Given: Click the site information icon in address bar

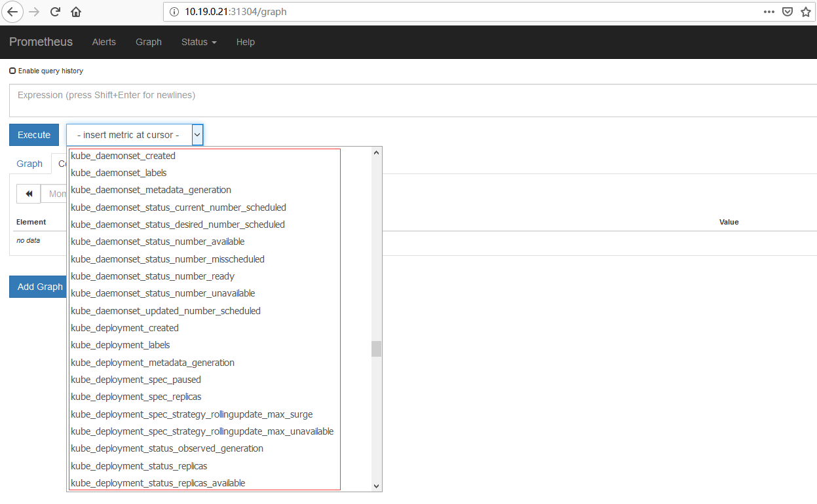Looking at the screenshot, I should (174, 12).
